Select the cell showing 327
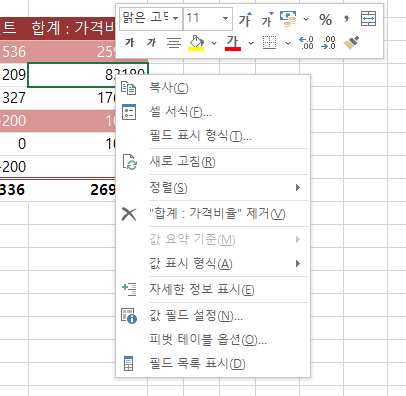Screen dimensions: 406x396 pos(14,98)
